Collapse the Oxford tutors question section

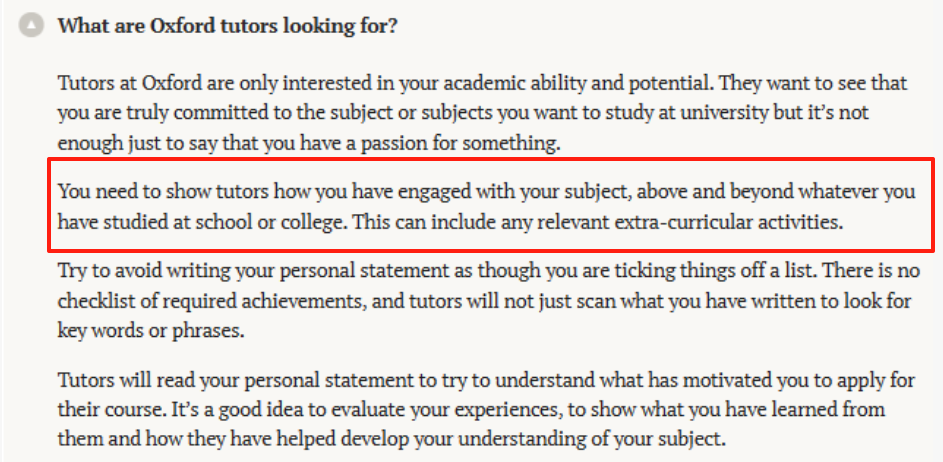tap(32, 26)
